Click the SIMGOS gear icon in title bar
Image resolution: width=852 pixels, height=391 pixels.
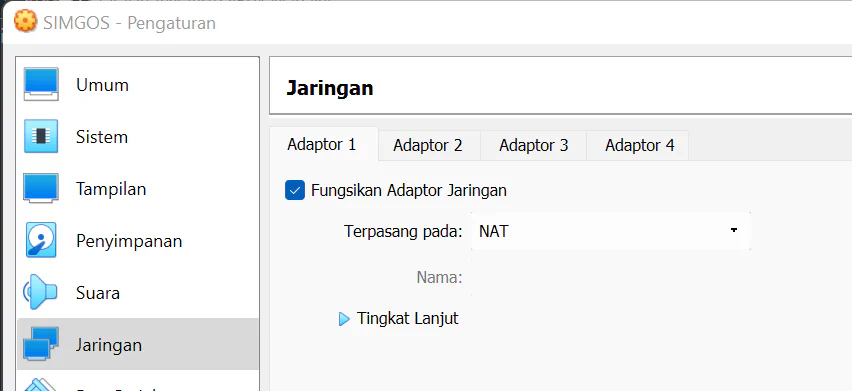point(25,22)
